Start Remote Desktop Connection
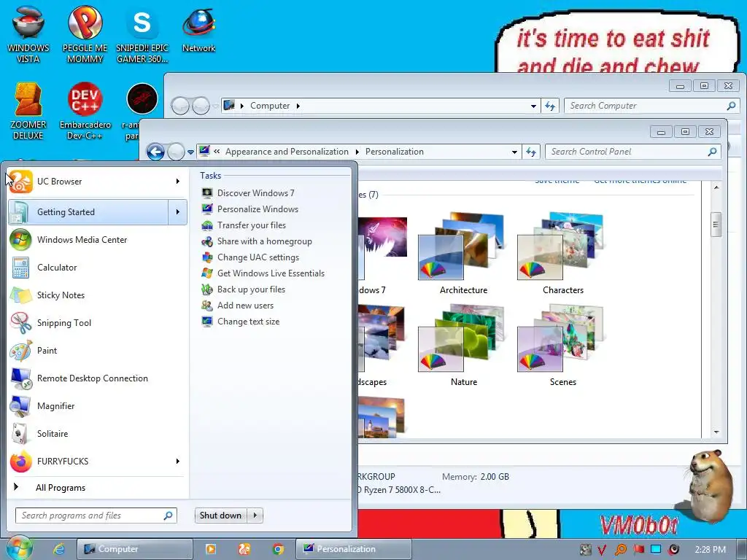 click(x=97, y=378)
